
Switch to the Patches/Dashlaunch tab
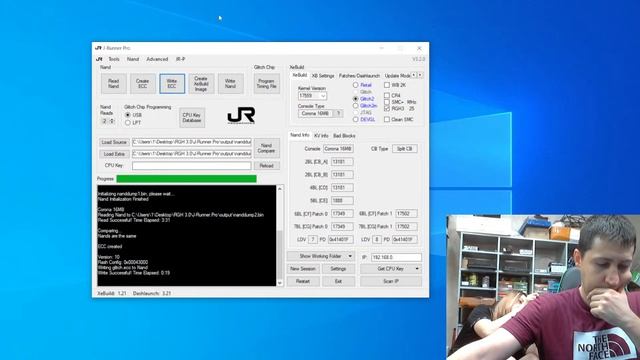click(x=359, y=76)
